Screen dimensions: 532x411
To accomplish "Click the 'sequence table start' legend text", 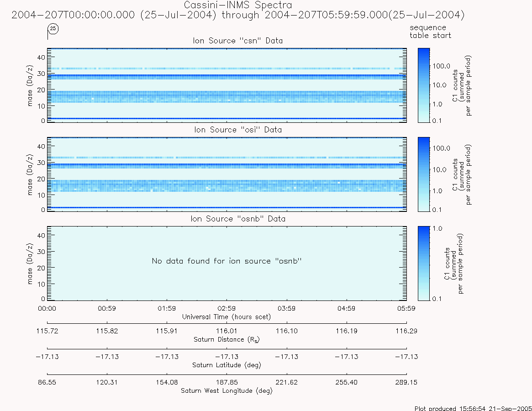I will point(430,32).
